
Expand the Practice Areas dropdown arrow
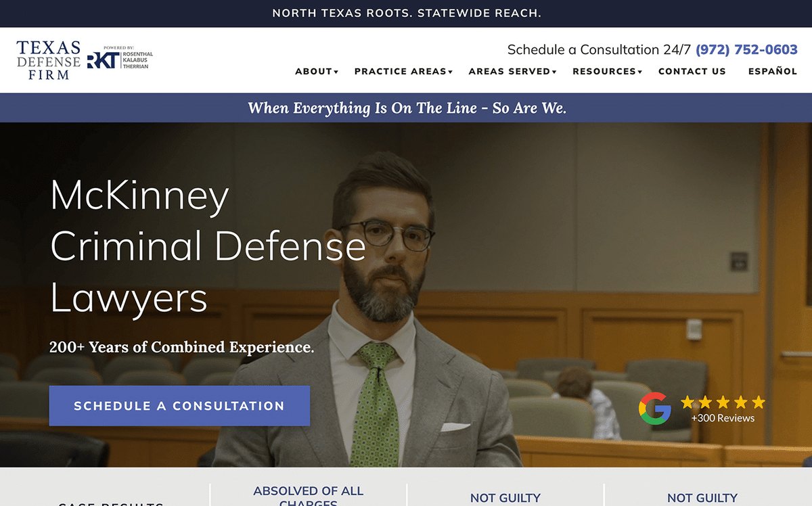point(451,72)
